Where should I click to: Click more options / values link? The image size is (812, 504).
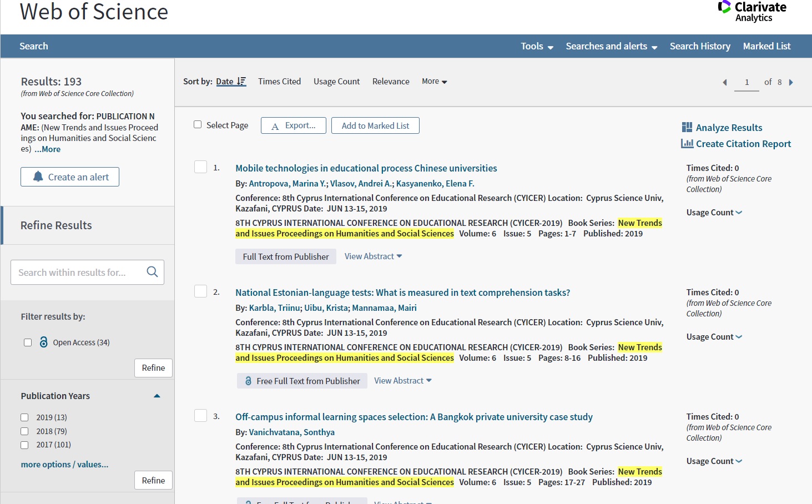[x=64, y=464]
